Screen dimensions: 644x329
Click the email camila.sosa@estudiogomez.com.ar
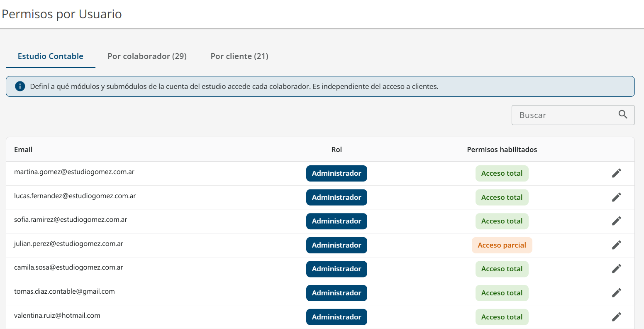point(68,267)
